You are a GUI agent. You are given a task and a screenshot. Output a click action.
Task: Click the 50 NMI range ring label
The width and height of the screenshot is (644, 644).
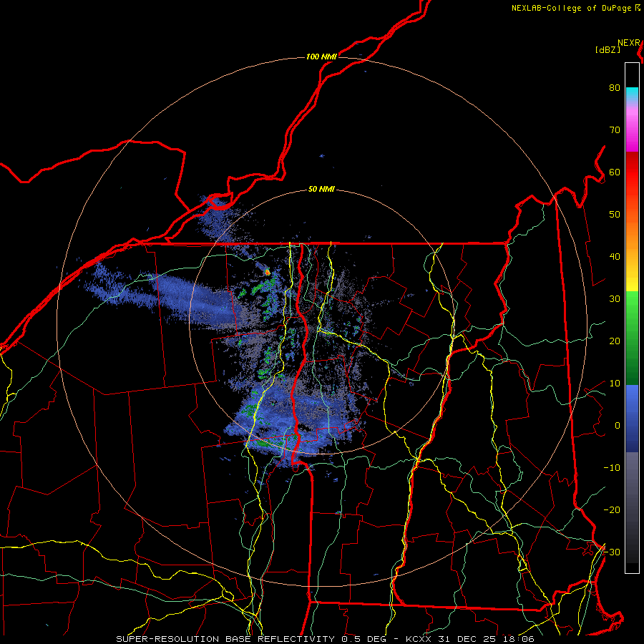[x=321, y=190]
